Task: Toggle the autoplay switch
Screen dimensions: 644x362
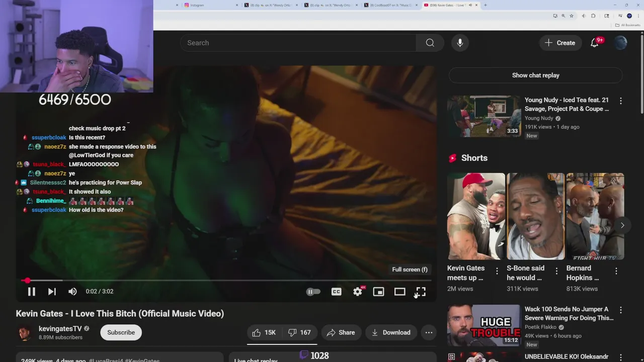Action: [313, 292]
